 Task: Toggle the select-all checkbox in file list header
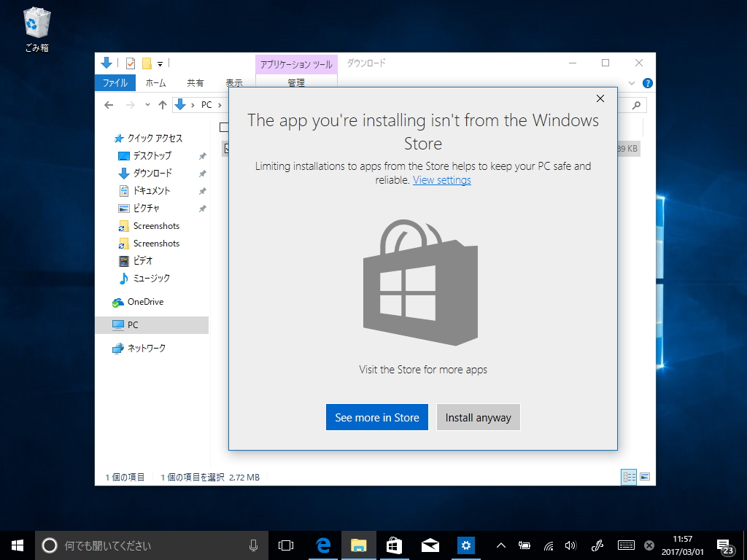(x=223, y=127)
